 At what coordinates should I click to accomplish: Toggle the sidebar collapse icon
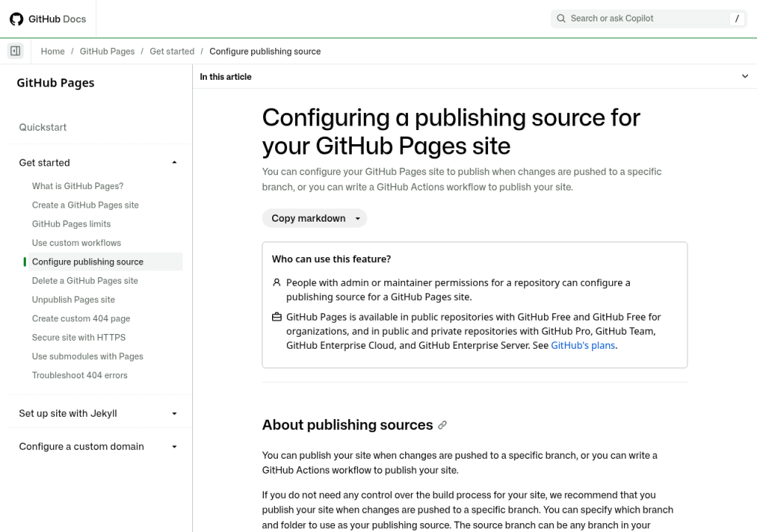click(x=16, y=51)
